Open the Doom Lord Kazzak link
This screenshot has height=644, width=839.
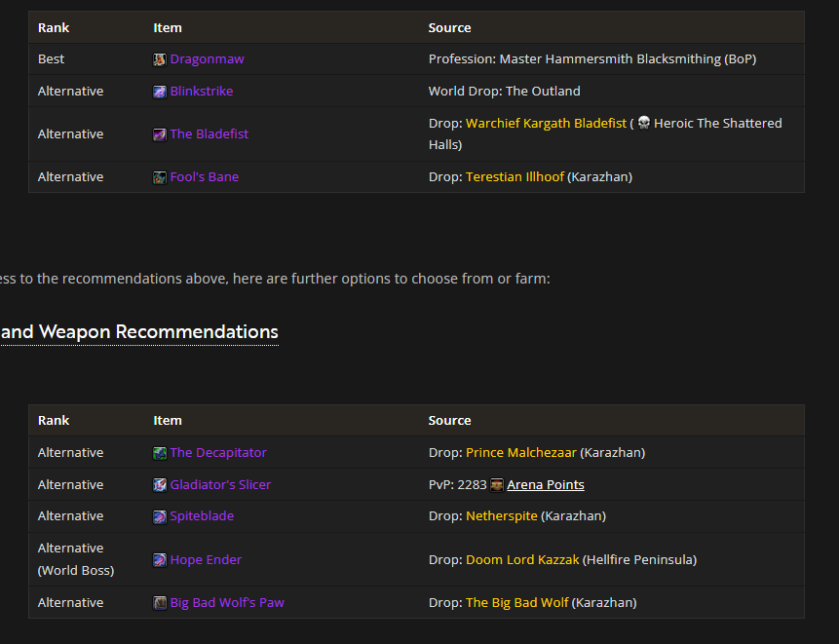pos(522,560)
